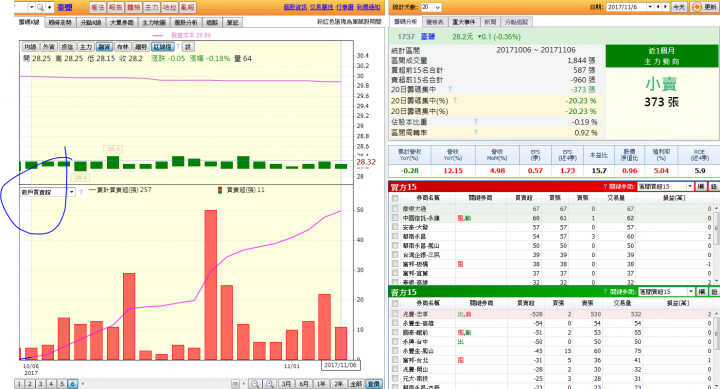This screenshot has width=720, height=389.
Task: Click the 報告 red button
Action: [115, 7]
